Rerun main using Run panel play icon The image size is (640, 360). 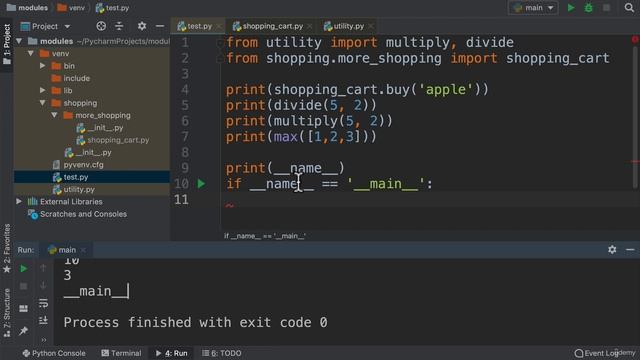point(24,269)
